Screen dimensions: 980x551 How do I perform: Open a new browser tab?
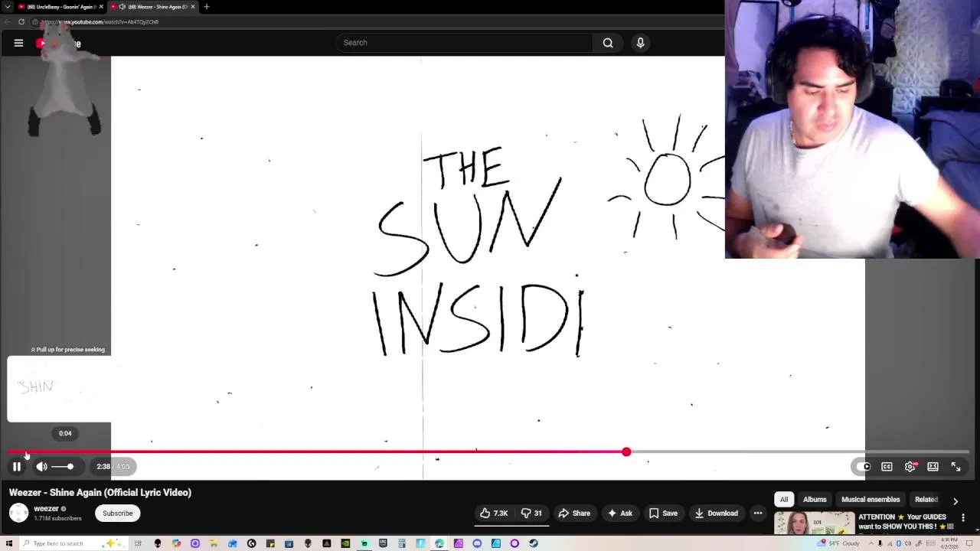click(206, 7)
